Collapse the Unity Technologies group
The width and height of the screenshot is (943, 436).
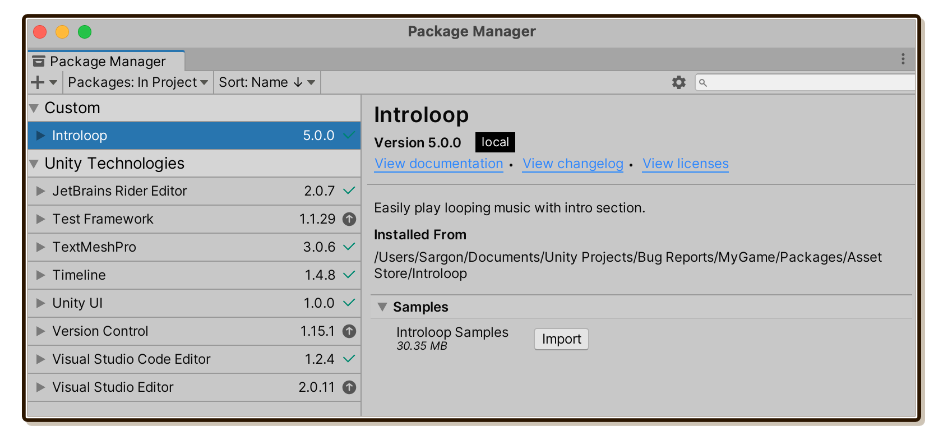[34, 164]
